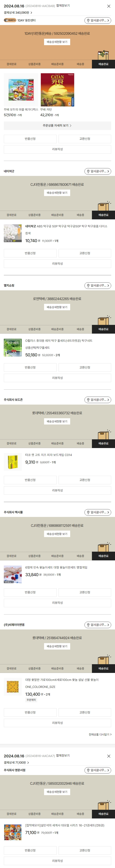Open 함께장보기 next to order 20240816-AACBAB
Image resolution: width=115 pixels, height=868 pixels.
tap(63, 6)
